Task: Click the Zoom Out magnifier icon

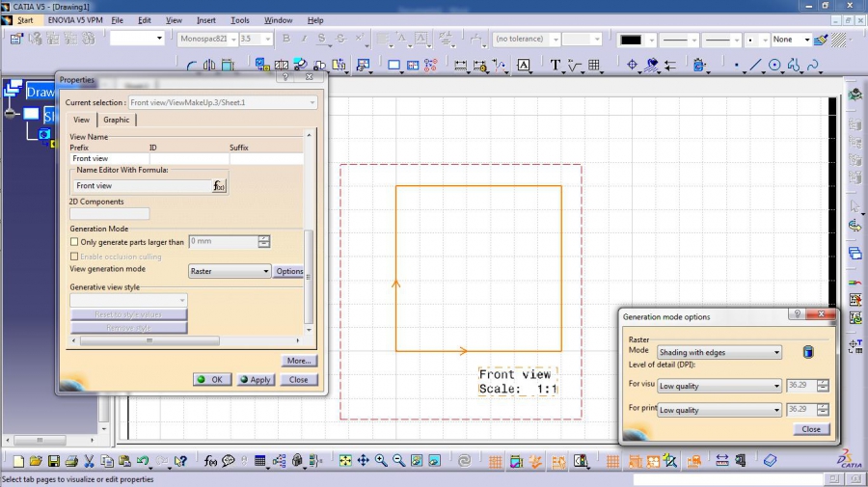Action: 398,460
